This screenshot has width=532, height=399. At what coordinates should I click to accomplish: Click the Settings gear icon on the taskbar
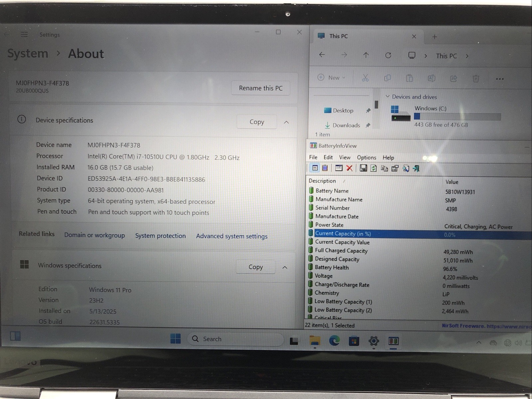click(374, 341)
